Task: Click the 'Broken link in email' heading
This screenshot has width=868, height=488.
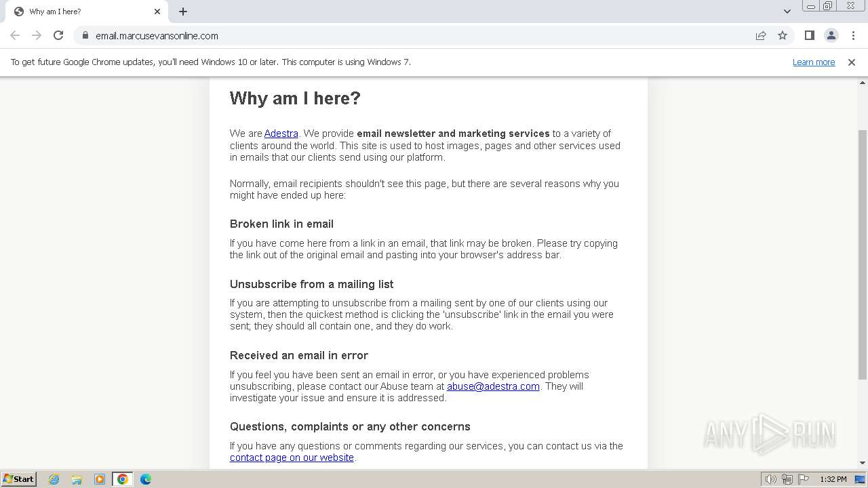Action: (281, 224)
